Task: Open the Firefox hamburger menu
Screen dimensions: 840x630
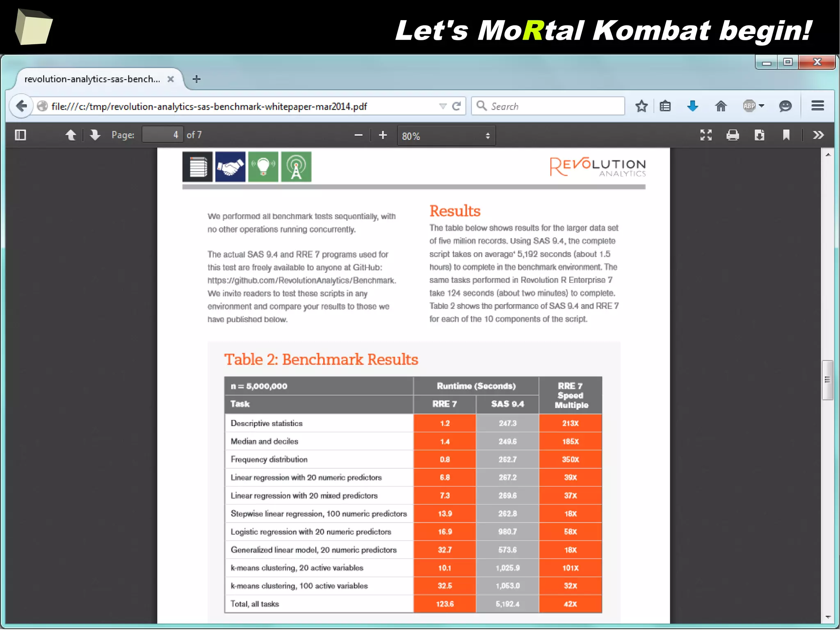Action: pyautogui.click(x=817, y=106)
